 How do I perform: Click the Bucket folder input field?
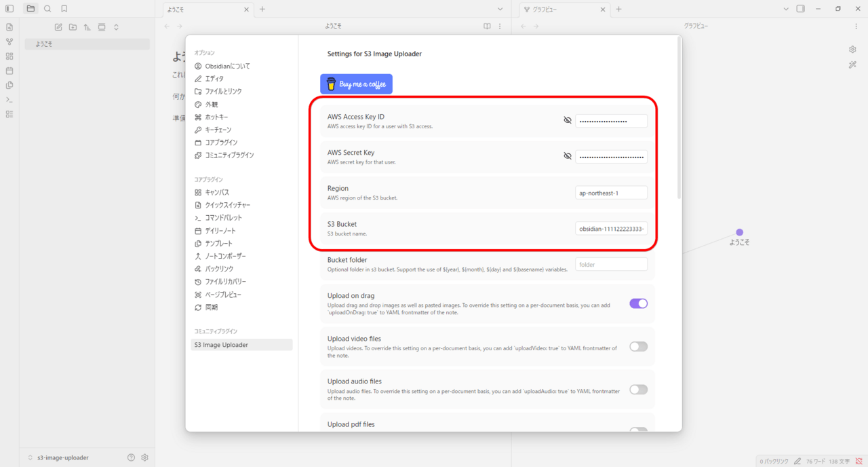(x=611, y=264)
